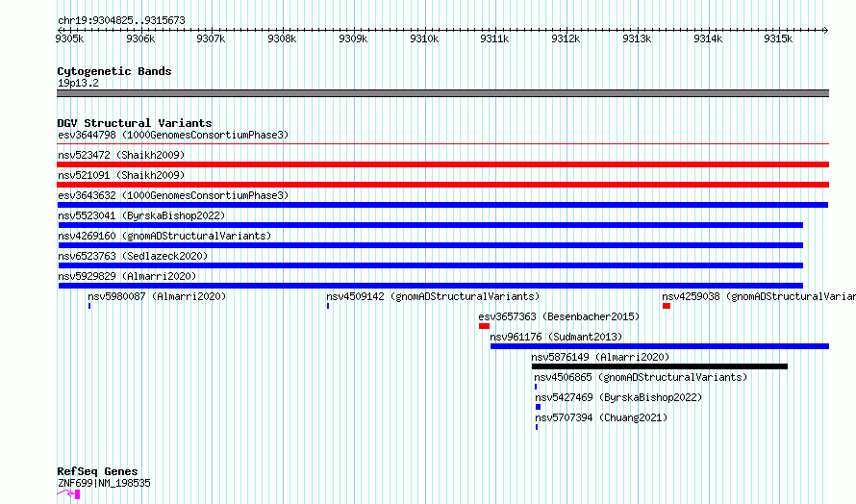Click the DGV Structural Variants track title

135,123
